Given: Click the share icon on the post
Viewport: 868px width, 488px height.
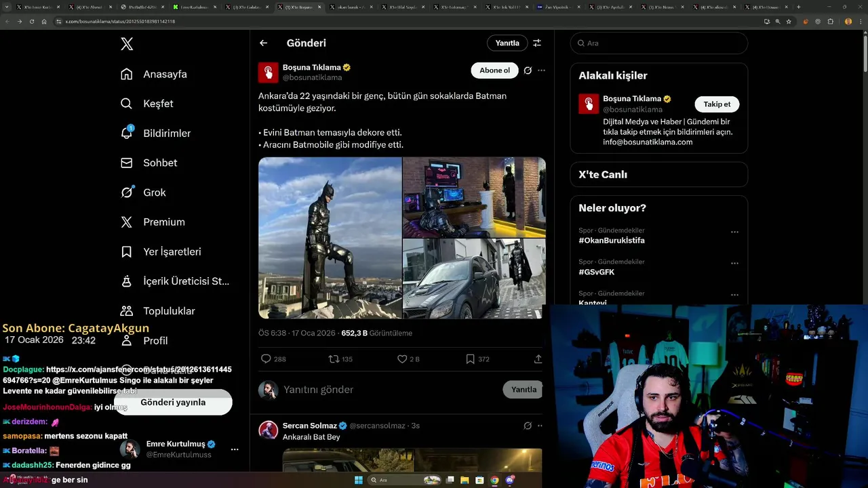Looking at the screenshot, I should click(538, 359).
